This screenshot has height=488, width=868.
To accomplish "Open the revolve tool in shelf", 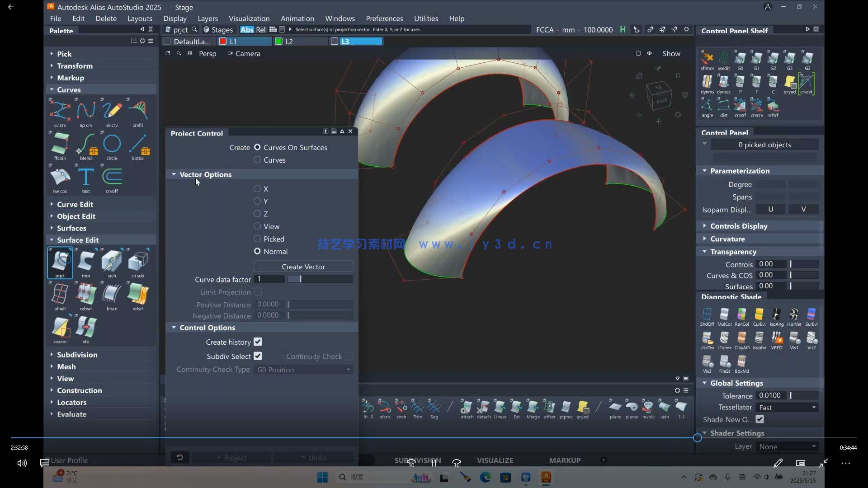I will [x=648, y=407].
